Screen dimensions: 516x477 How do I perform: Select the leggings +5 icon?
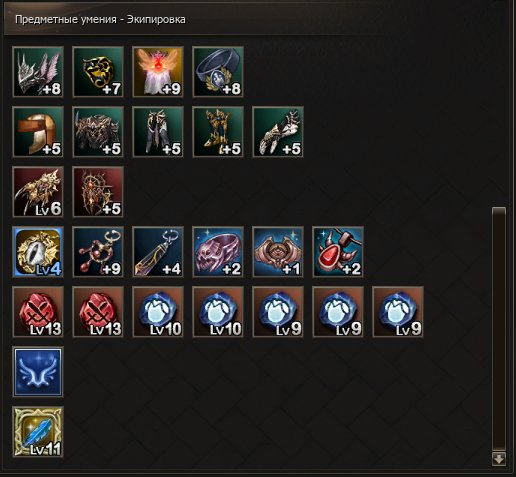(158, 132)
